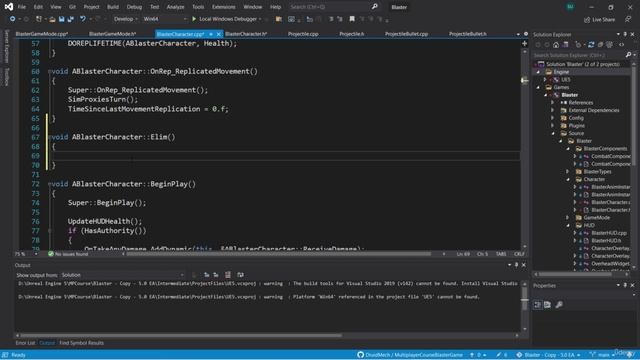Collapse the Engine folder node
Screen dimensions: 640x360
538,72
